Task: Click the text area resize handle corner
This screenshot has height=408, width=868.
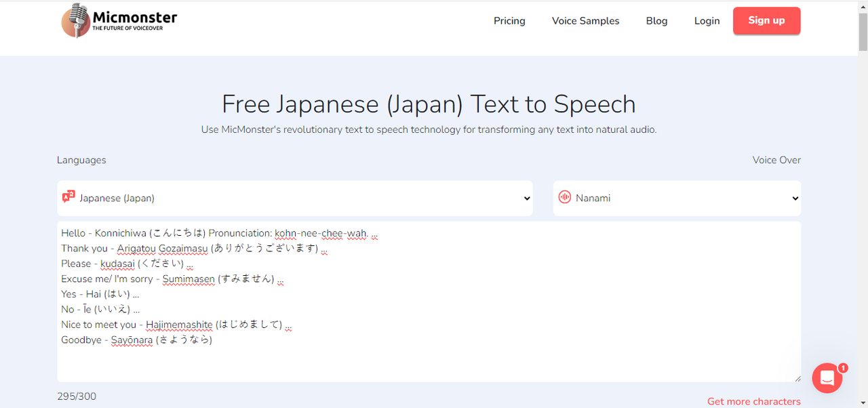Action: click(797, 378)
